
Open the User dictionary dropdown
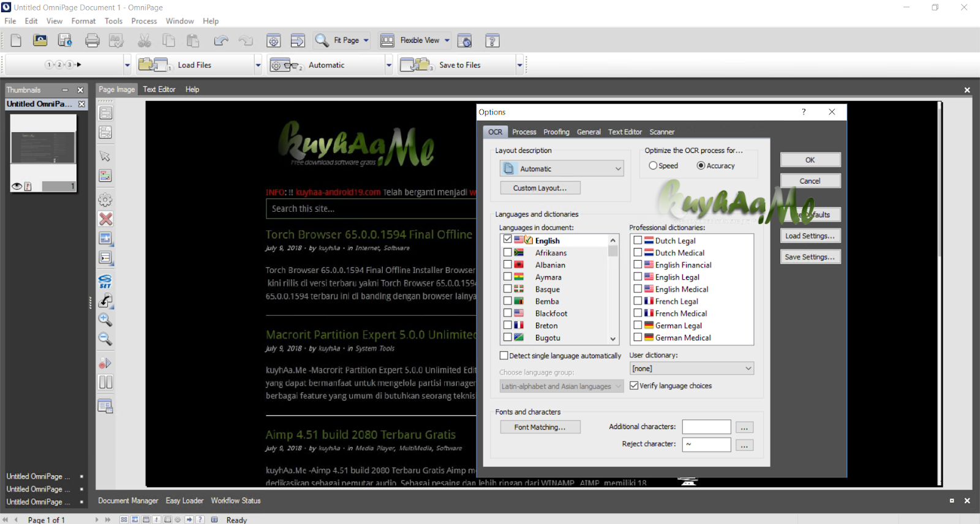tap(692, 368)
